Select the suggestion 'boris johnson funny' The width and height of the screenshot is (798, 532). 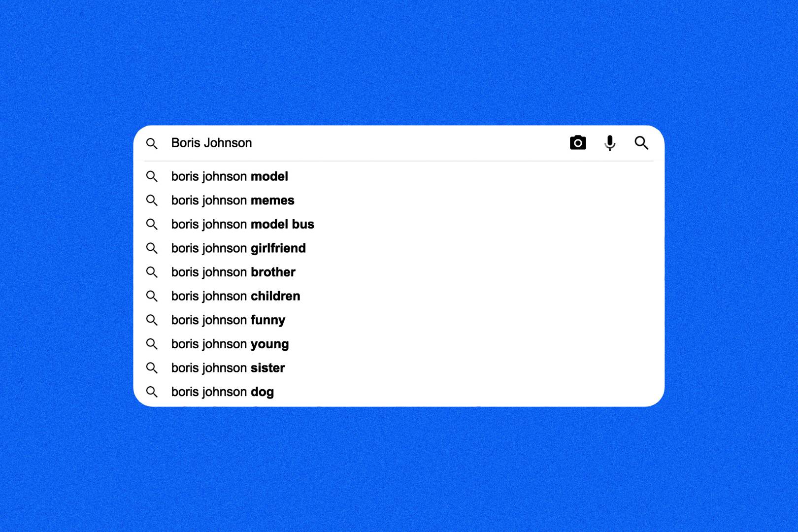tap(228, 320)
